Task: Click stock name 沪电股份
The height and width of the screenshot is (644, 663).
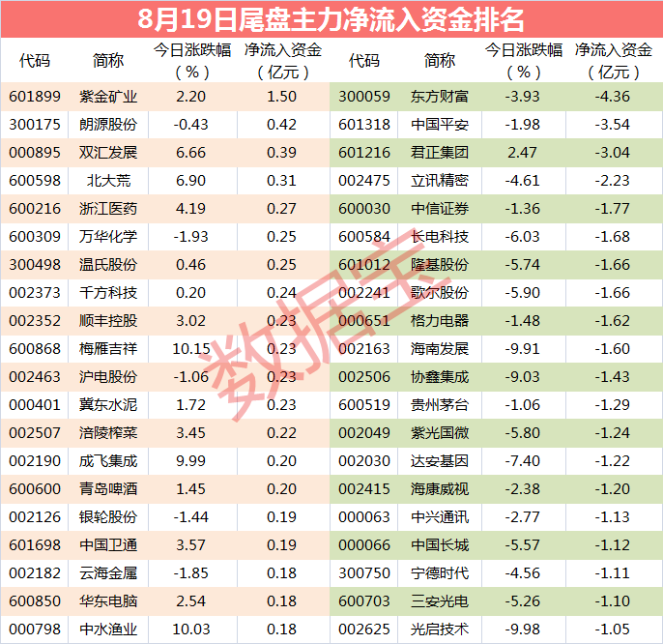Action: pyautogui.click(x=108, y=376)
